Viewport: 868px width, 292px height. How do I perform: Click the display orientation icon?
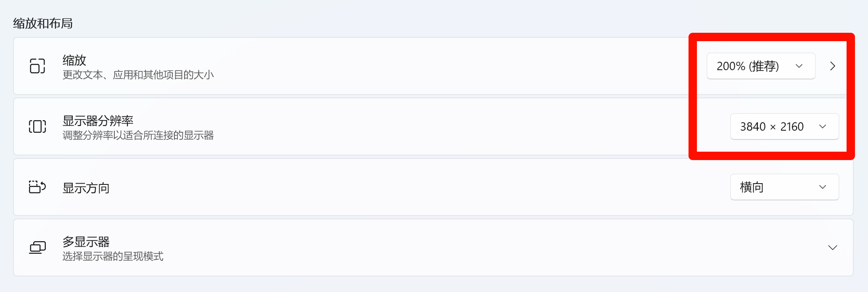coord(37,187)
